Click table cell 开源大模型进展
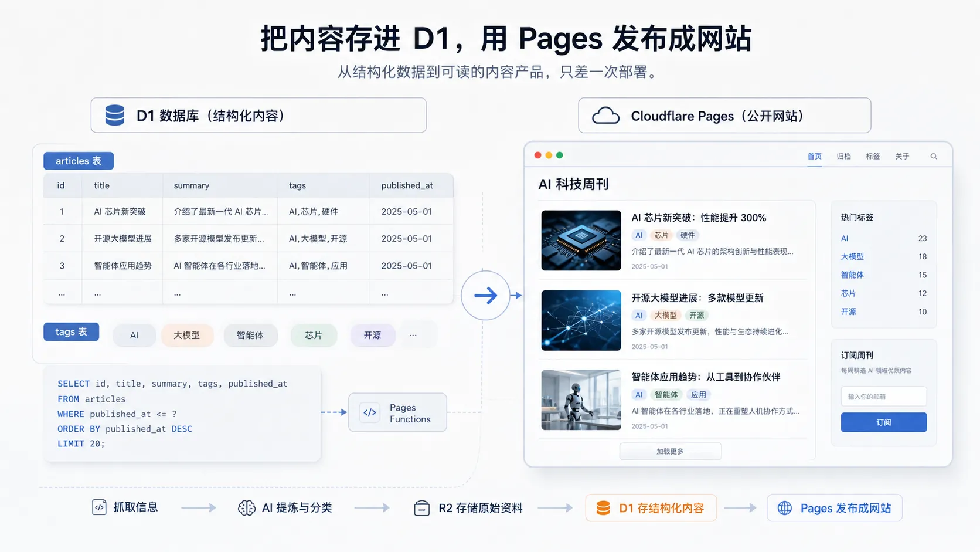The width and height of the screenshot is (980, 552). tap(123, 239)
